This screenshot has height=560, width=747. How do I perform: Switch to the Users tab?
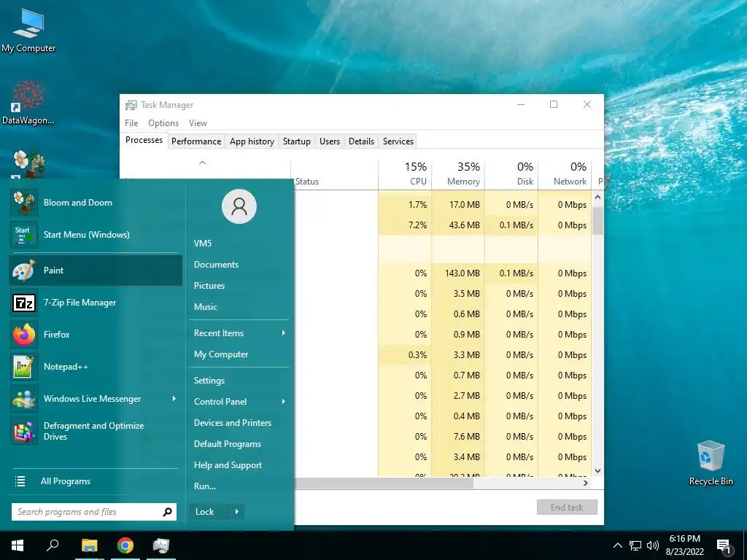(330, 141)
